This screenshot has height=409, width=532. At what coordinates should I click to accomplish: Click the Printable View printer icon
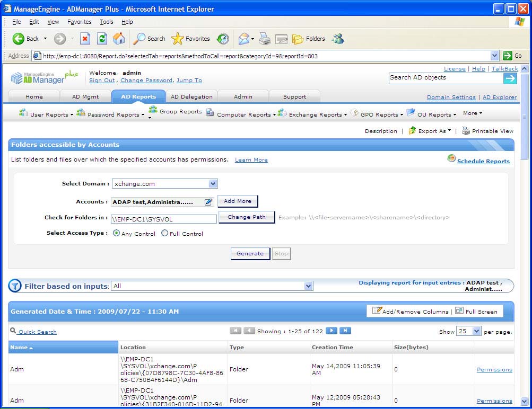(466, 131)
